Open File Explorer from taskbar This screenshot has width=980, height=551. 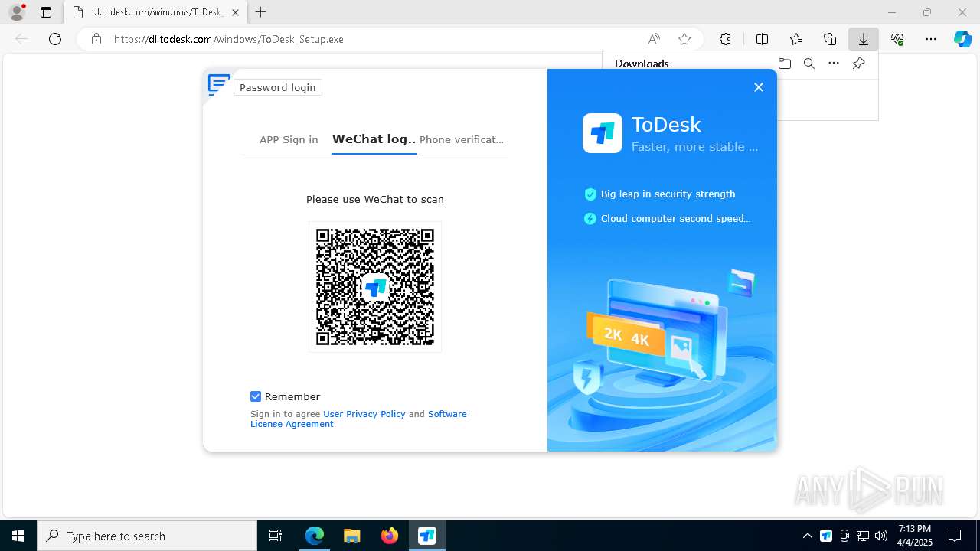(x=351, y=536)
